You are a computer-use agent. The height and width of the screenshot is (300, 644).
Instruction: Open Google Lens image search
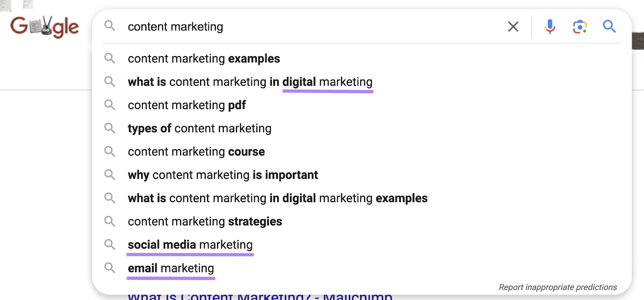pos(579,27)
